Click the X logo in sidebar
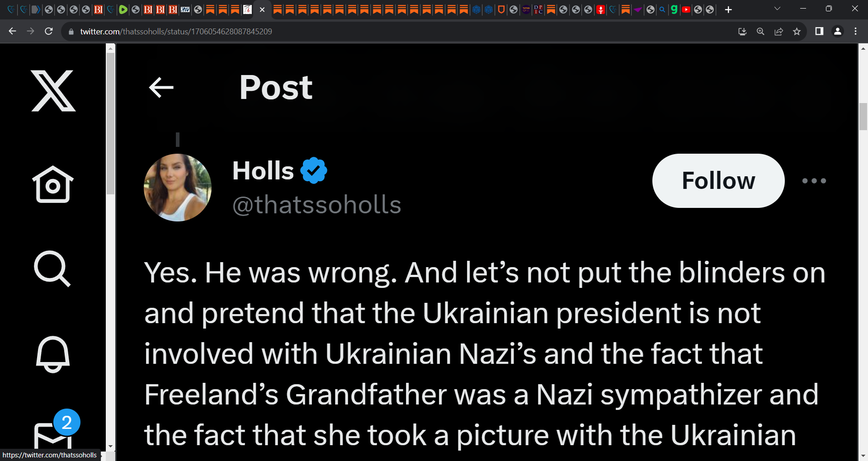The height and width of the screenshot is (461, 868). [53, 91]
